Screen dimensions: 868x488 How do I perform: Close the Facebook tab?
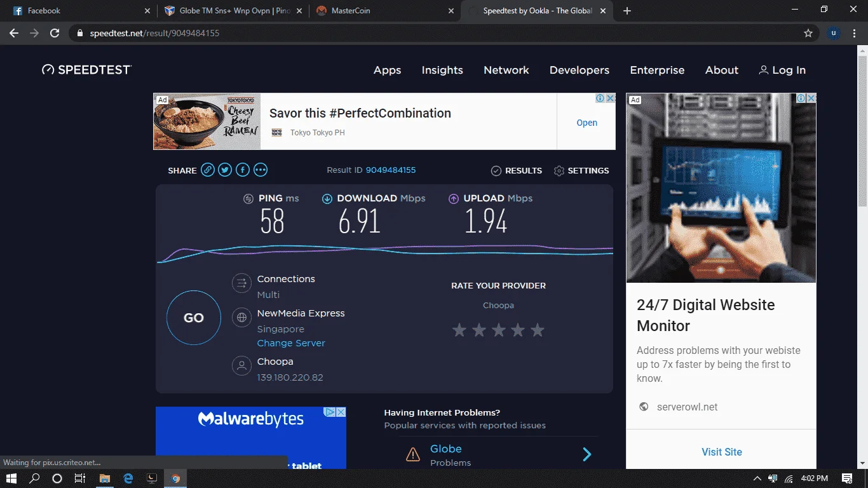[147, 11]
